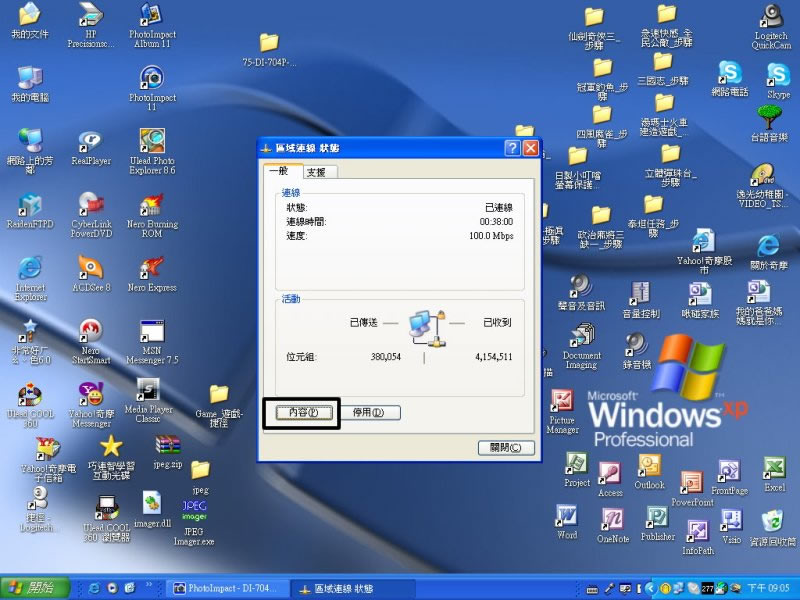Open the 開始 Start menu

click(x=35, y=588)
